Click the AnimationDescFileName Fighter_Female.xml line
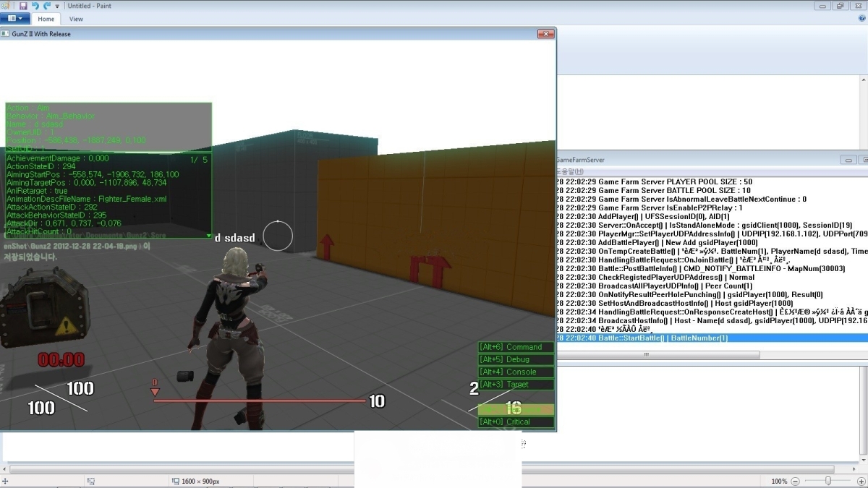This screenshot has width=868, height=488. [x=86, y=199]
